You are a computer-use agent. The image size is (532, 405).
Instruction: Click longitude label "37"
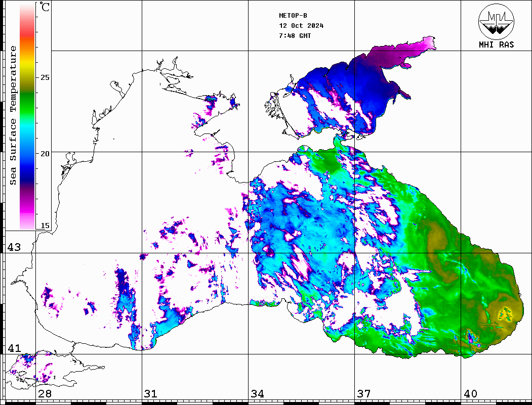coord(364,394)
